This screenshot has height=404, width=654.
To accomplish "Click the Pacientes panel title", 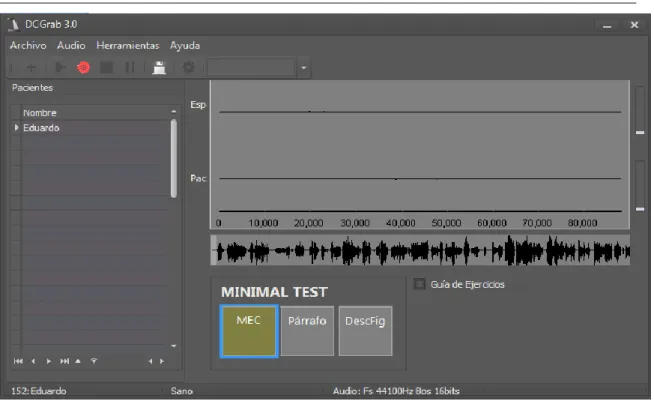I will [x=33, y=88].
